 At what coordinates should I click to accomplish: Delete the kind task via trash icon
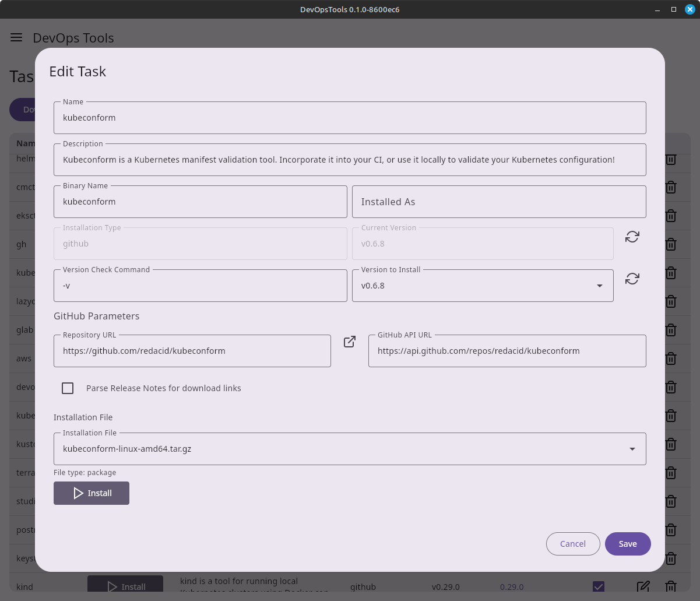tap(670, 587)
